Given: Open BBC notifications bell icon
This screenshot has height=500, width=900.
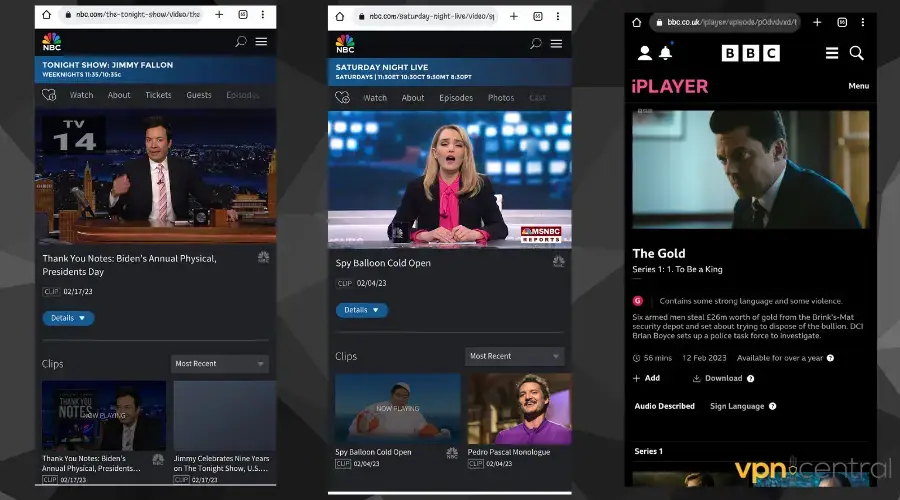Looking at the screenshot, I should 665,53.
